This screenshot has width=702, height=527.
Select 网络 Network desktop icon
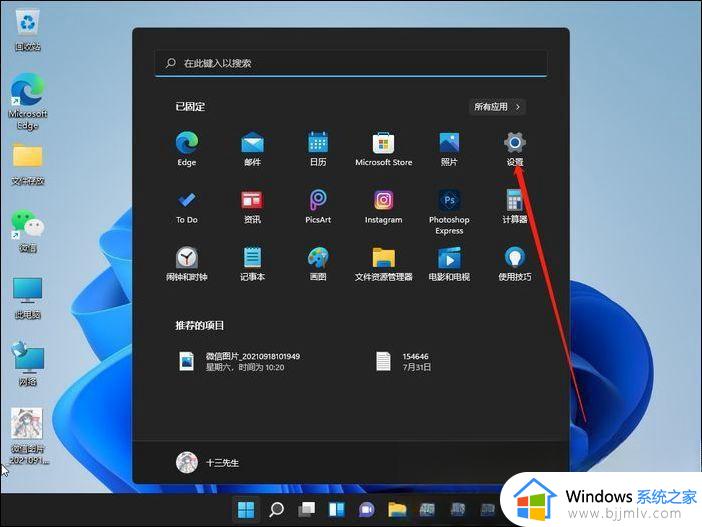(x=28, y=364)
